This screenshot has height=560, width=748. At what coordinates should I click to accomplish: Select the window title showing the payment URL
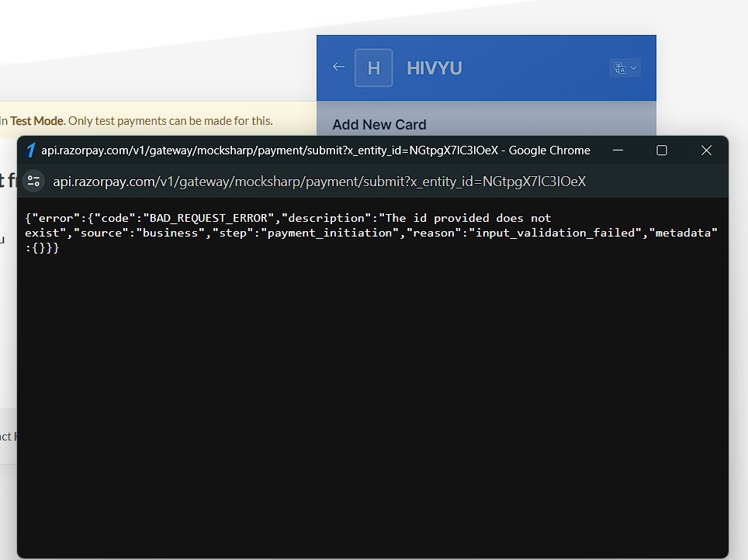(310, 150)
